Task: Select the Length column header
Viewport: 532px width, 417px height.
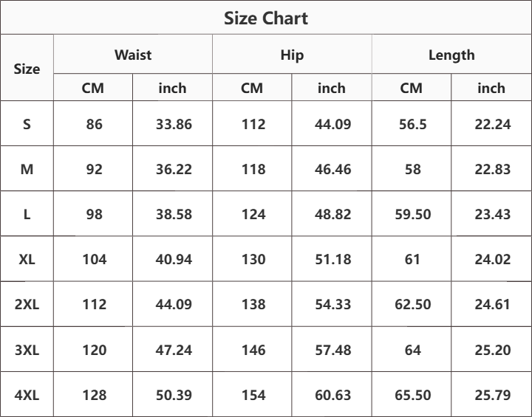Action: pos(451,55)
